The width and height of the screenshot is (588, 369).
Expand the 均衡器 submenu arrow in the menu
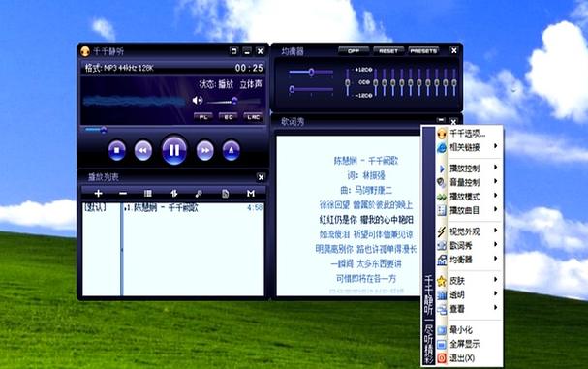pos(496,259)
